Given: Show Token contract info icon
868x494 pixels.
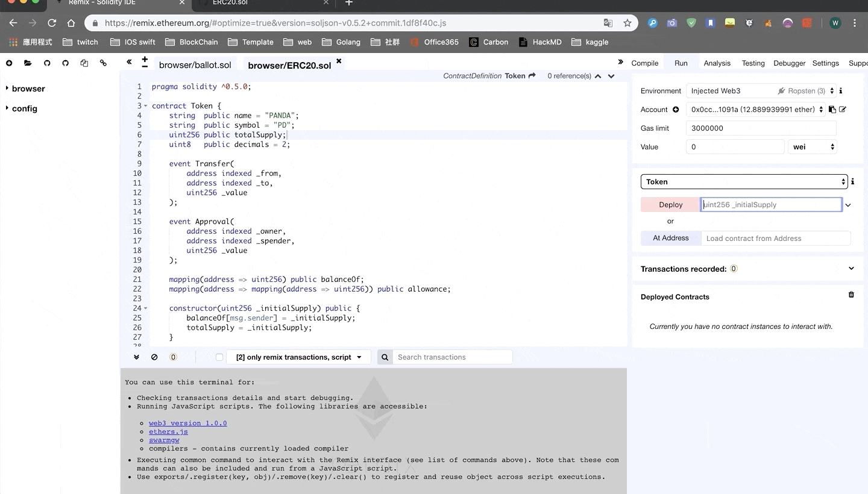Looking at the screenshot, I should [x=852, y=181].
